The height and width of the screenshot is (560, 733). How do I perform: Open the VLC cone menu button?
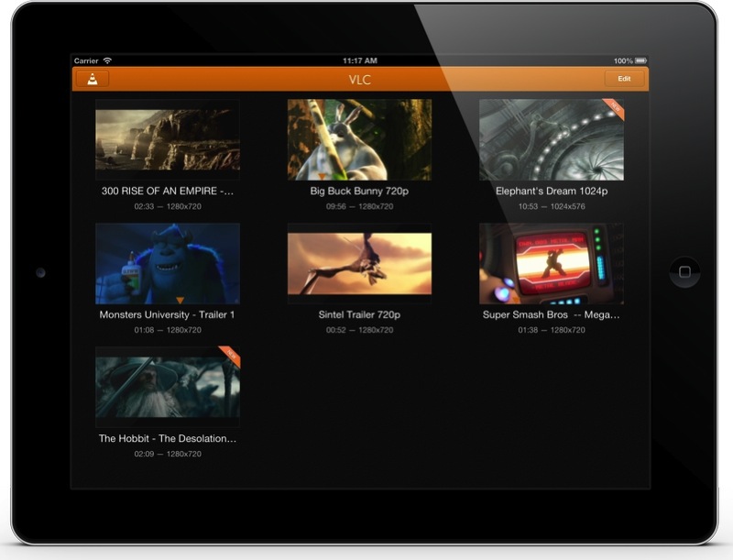pyautogui.click(x=93, y=79)
